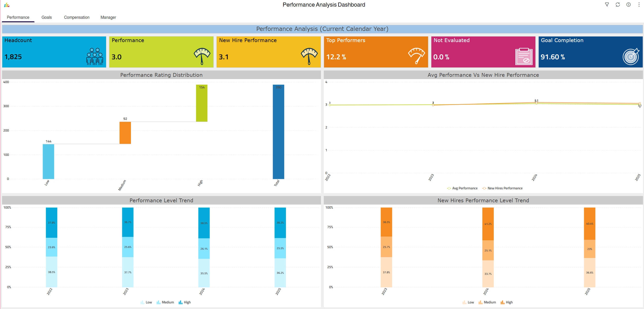This screenshot has height=309, width=644.
Task: Click the Top Performers gauge icon
Action: click(x=416, y=56)
